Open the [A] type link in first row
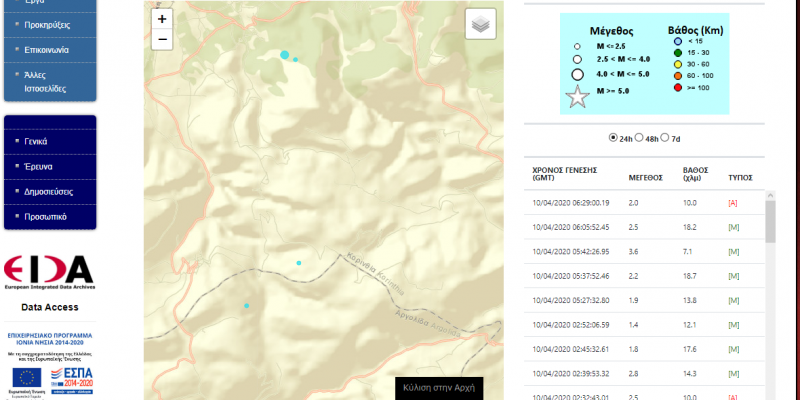This screenshot has height=400, width=800. point(733,203)
